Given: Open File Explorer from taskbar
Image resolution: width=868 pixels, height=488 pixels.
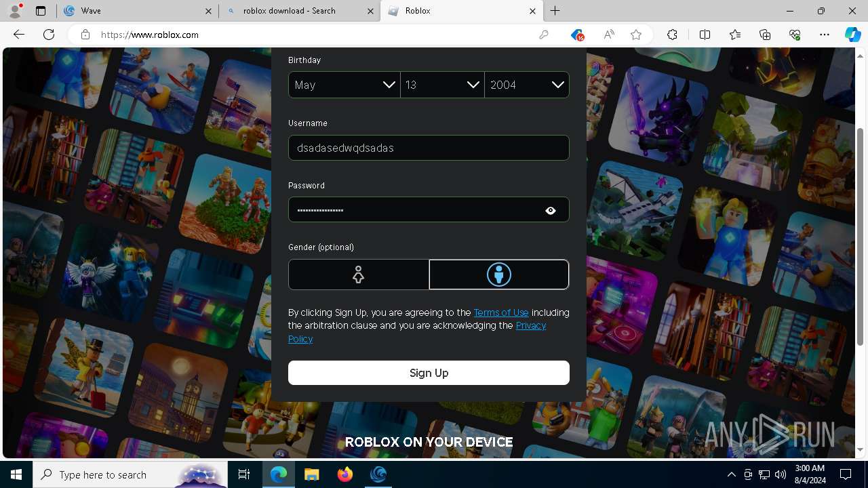Looking at the screenshot, I should pyautogui.click(x=311, y=475).
